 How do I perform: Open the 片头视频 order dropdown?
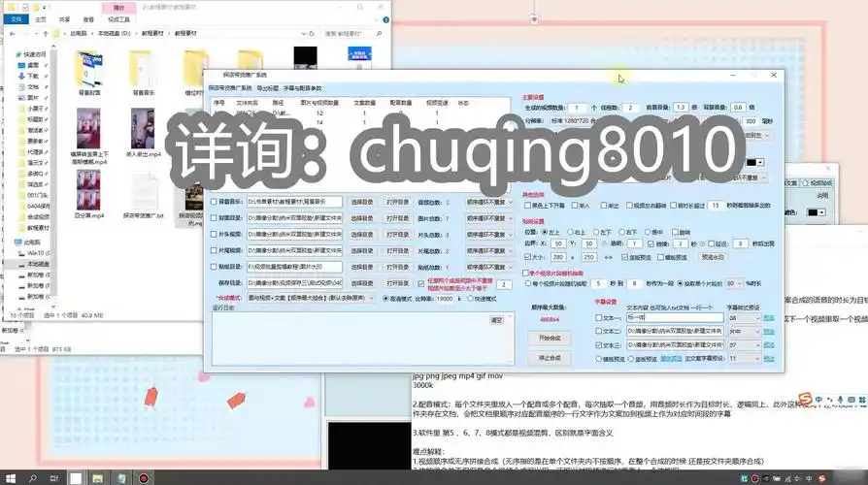(489, 235)
